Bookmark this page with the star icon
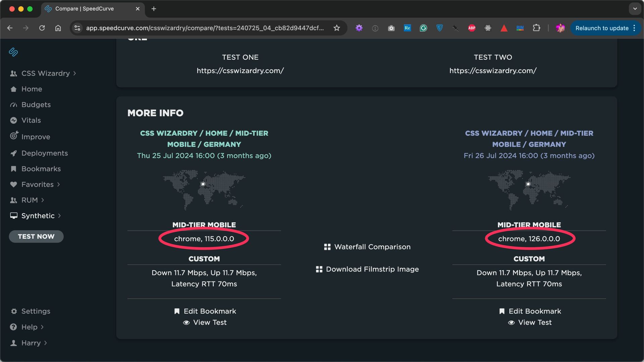This screenshot has width=644, height=362. [337, 28]
